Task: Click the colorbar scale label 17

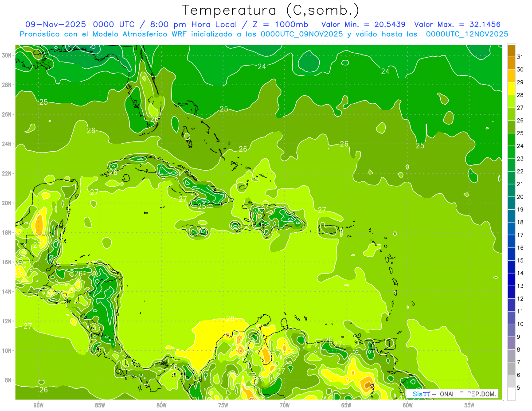Action: tap(520, 235)
